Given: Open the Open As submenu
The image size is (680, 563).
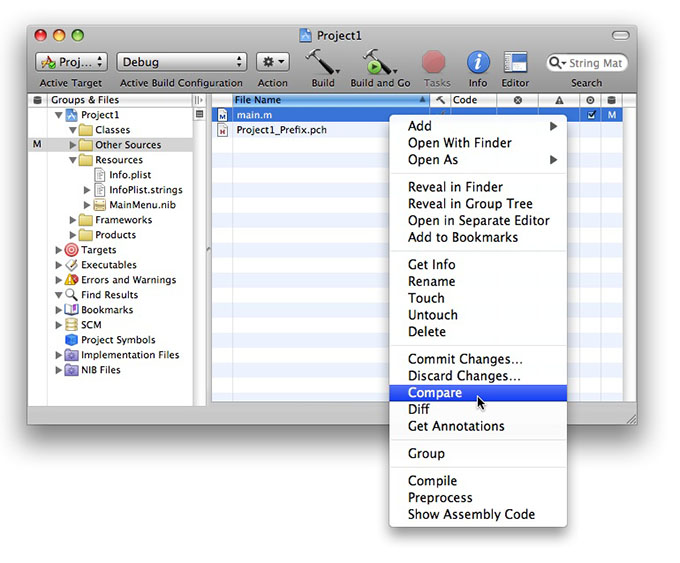Looking at the screenshot, I should 478,160.
